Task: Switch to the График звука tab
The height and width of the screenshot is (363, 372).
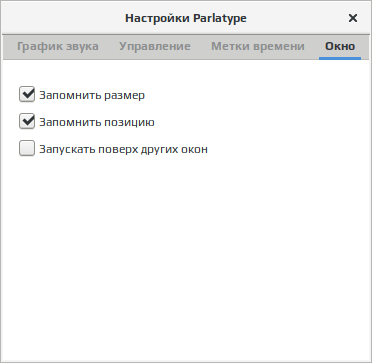Action: tap(58, 46)
